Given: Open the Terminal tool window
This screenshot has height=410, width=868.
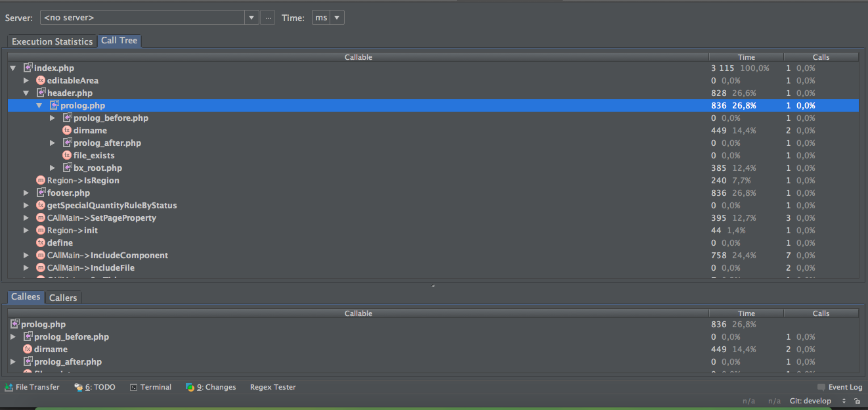Looking at the screenshot, I should coord(150,387).
